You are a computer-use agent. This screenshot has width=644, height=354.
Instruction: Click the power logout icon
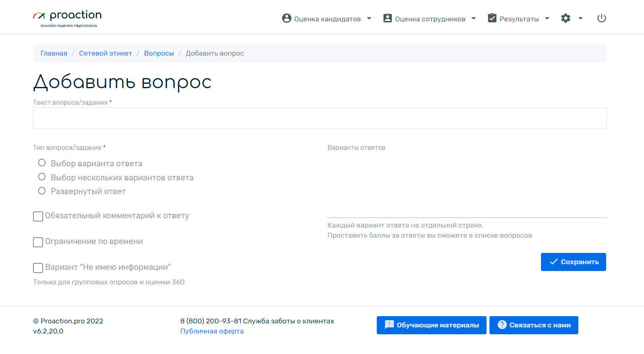click(x=602, y=18)
